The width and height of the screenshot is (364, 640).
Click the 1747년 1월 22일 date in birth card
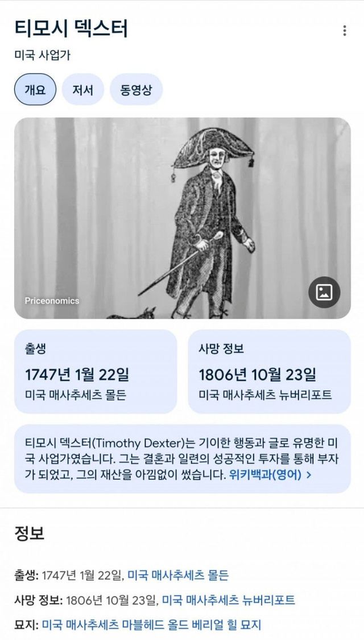tap(77, 374)
